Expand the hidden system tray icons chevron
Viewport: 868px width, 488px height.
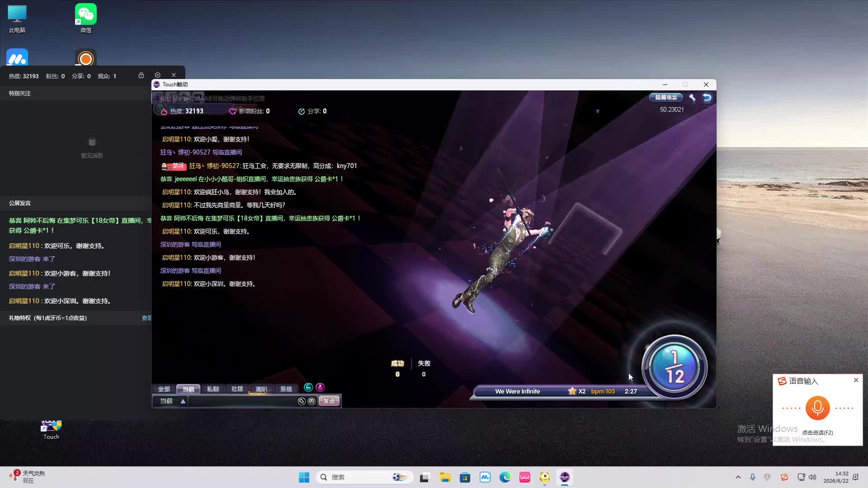pyautogui.click(x=738, y=477)
